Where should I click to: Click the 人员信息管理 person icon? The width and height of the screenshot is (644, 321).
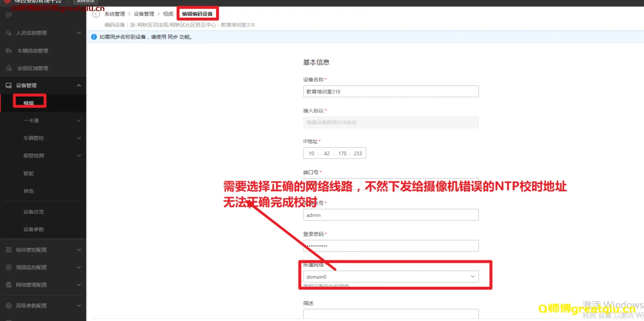pos(9,33)
